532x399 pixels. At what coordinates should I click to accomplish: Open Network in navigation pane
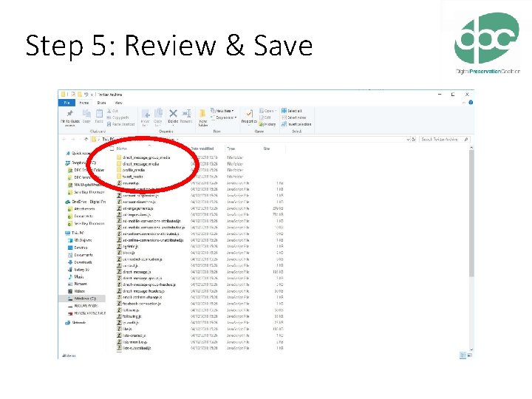point(75,323)
